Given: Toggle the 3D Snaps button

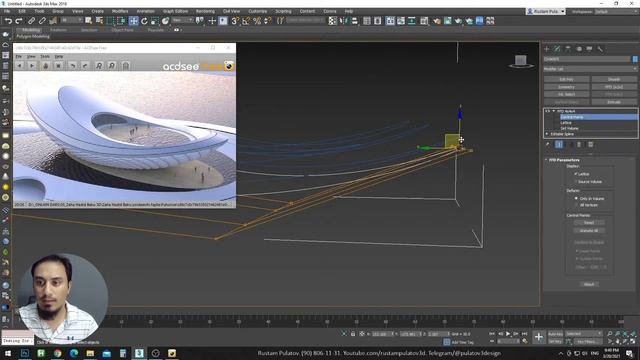Looking at the screenshot, I should pyautogui.click(x=235, y=20).
